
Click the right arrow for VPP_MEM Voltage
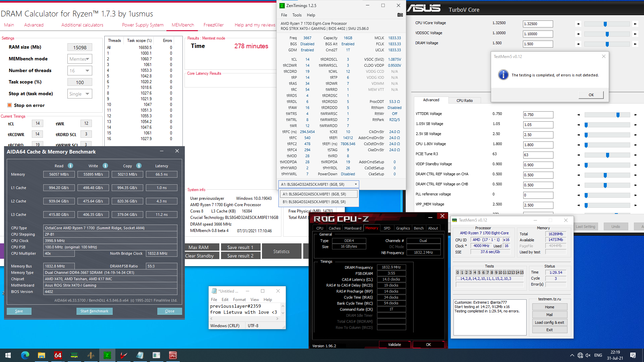click(x=635, y=205)
